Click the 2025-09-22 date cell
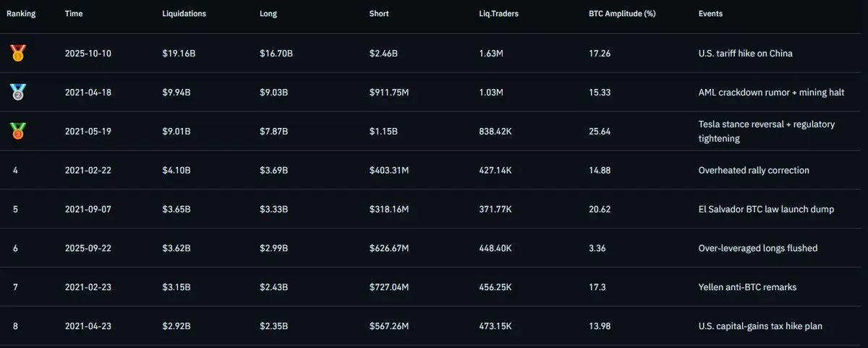Image resolution: width=868 pixels, height=348 pixels. 88,248
